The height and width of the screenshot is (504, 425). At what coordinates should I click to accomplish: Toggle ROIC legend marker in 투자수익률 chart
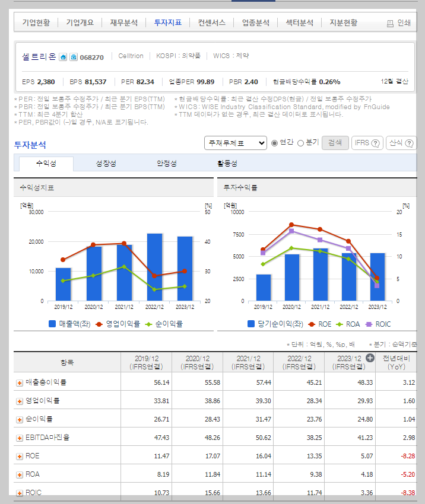[x=369, y=324]
